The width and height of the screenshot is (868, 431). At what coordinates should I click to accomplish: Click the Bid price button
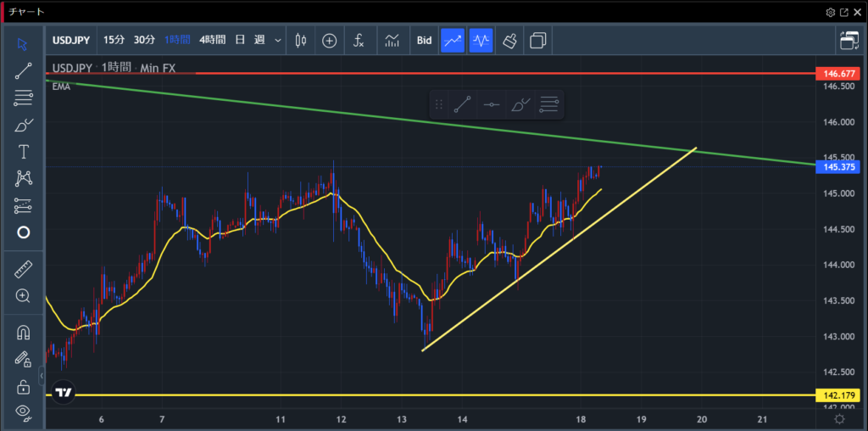pos(424,41)
